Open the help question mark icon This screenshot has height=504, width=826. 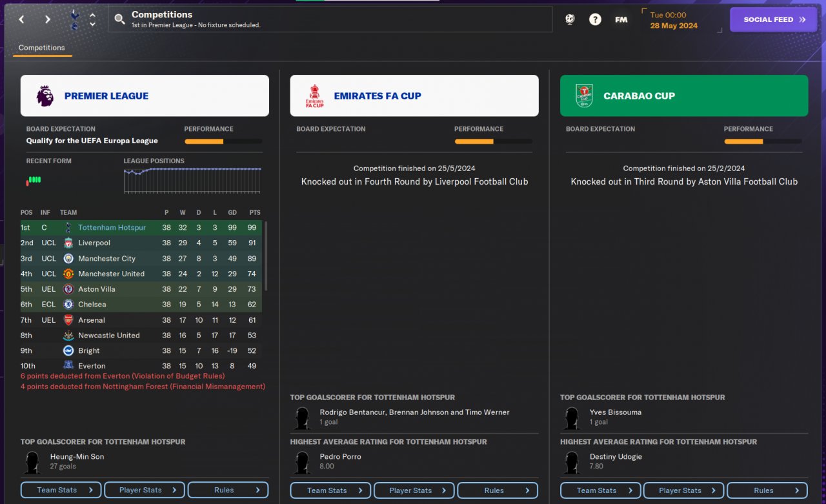click(x=595, y=19)
